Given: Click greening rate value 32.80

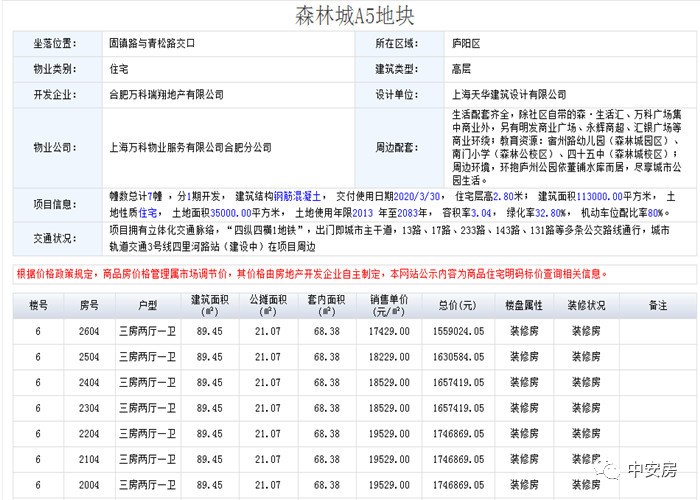Looking at the screenshot, I should click(548, 213).
